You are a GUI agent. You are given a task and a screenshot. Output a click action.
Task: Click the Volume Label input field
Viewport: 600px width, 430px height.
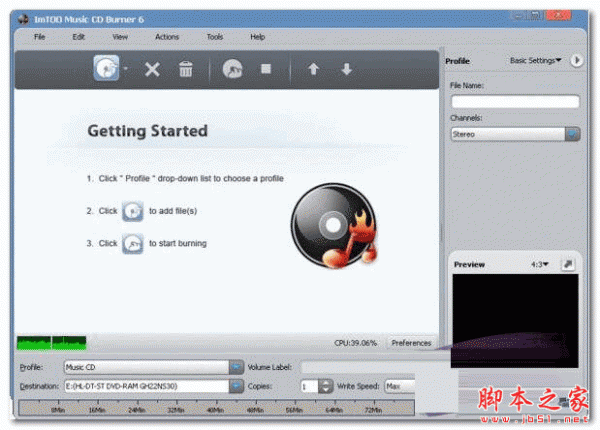tap(358, 367)
